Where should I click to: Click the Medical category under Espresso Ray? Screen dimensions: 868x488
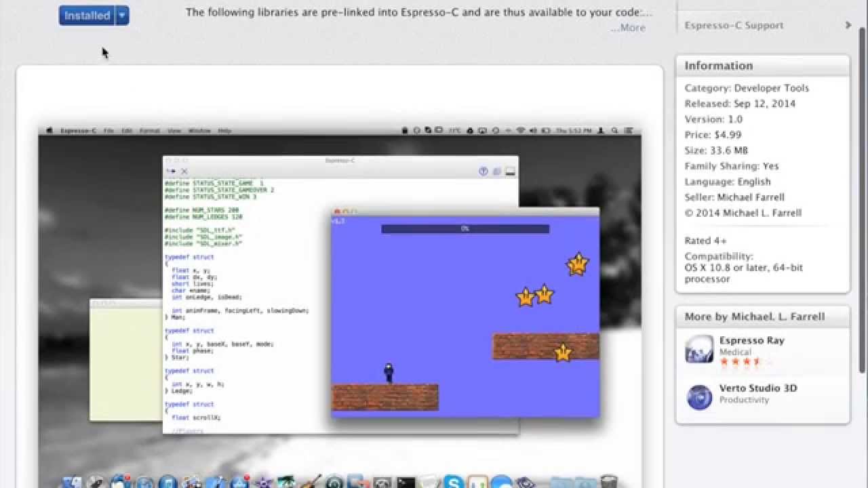point(735,352)
